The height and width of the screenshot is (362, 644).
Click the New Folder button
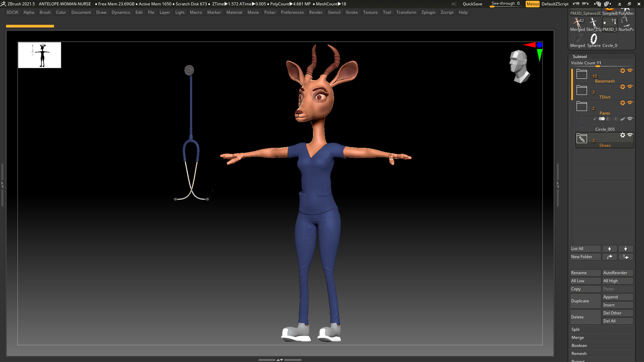(585, 257)
